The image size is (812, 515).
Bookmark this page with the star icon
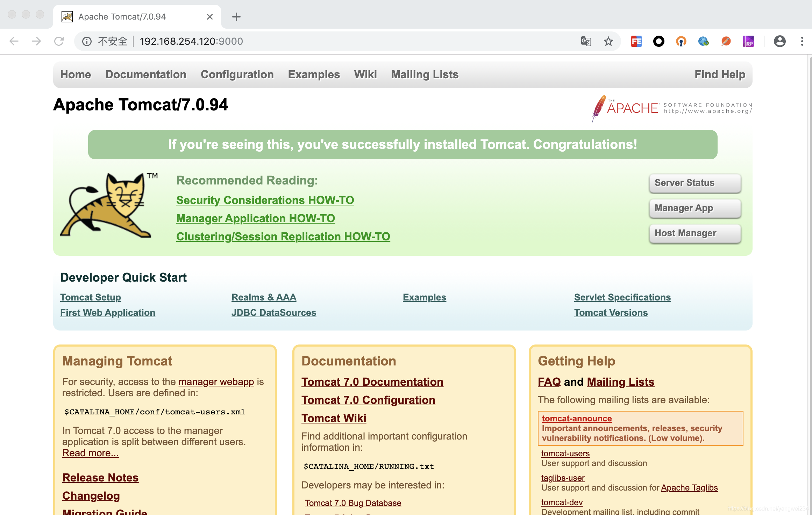pos(608,41)
